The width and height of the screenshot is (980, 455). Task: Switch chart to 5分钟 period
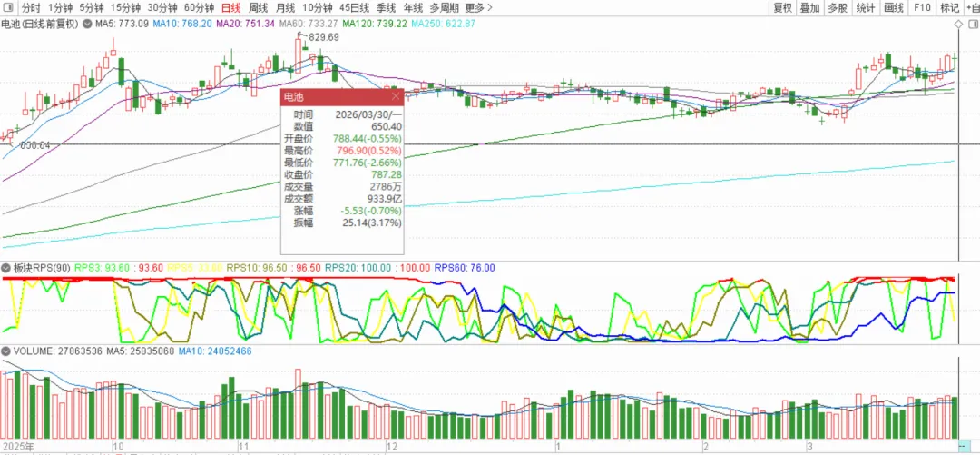[92, 8]
